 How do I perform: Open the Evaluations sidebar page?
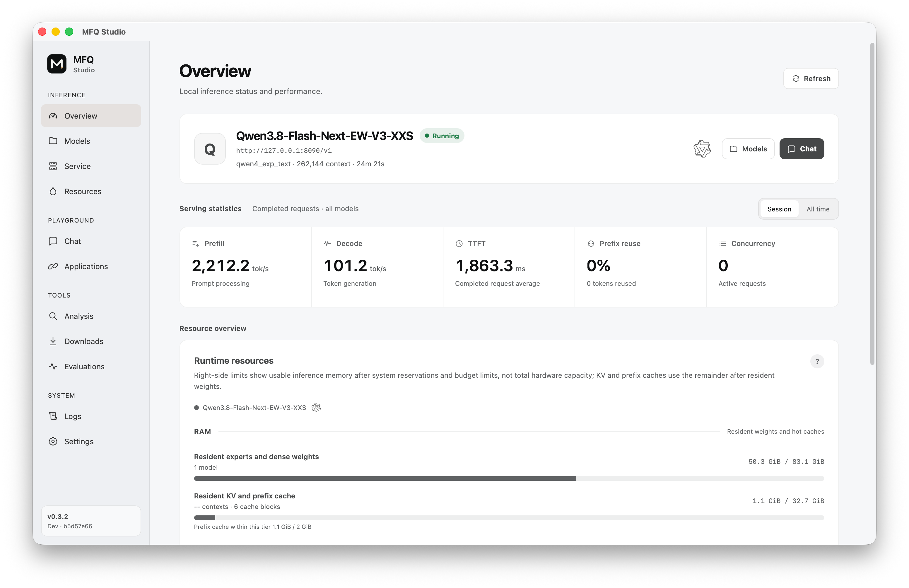pos(91,366)
